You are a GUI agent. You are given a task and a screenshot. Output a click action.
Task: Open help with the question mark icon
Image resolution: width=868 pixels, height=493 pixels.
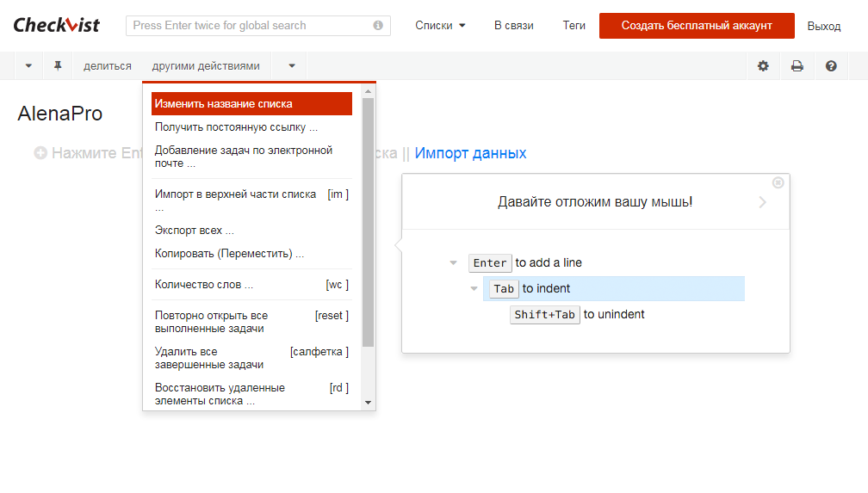[831, 65]
